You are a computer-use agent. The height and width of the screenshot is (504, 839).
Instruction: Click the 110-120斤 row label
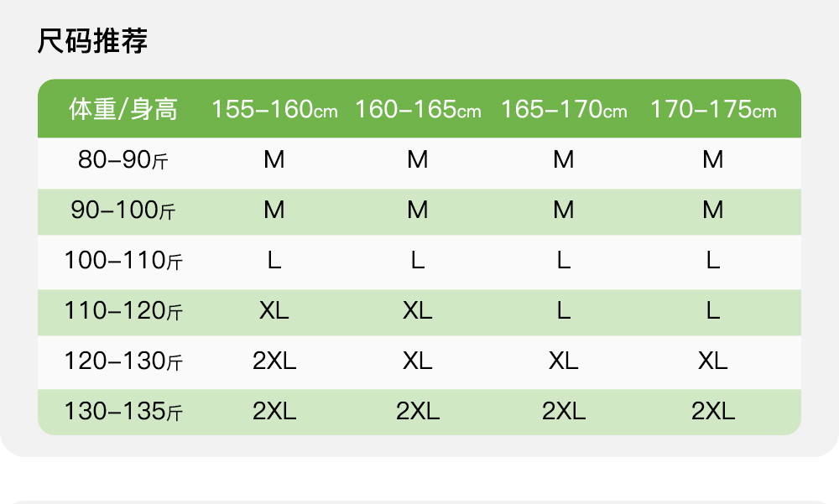[x=123, y=311]
